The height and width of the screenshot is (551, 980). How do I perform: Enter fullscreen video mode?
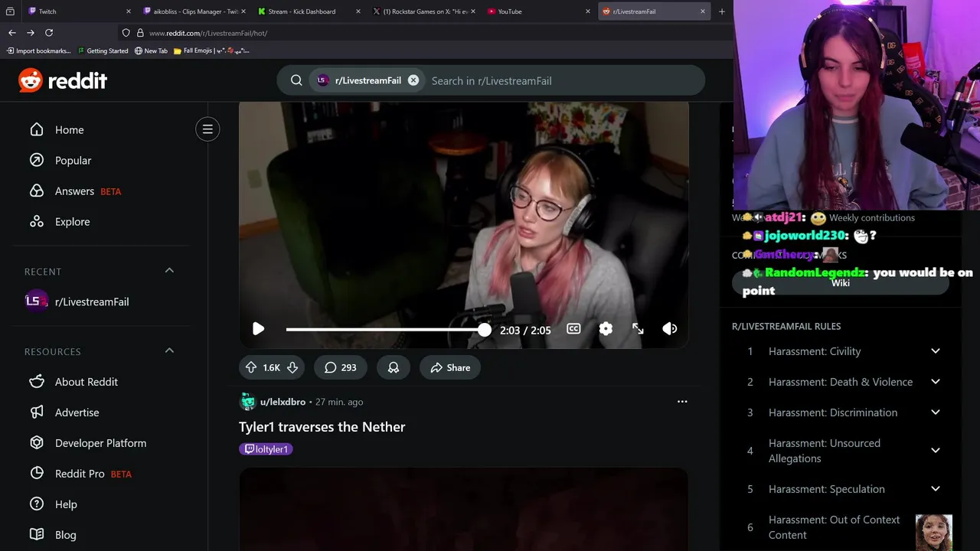click(638, 329)
